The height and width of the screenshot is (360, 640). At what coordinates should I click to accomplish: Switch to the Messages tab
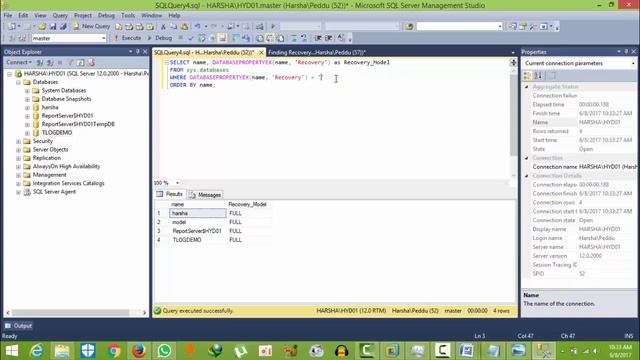click(x=205, y=195)
